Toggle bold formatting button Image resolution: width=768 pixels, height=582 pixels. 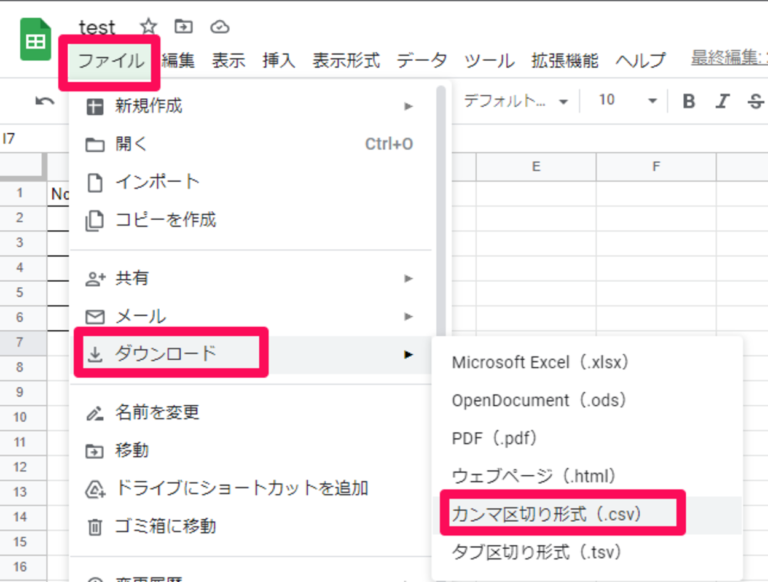point(688,101)
